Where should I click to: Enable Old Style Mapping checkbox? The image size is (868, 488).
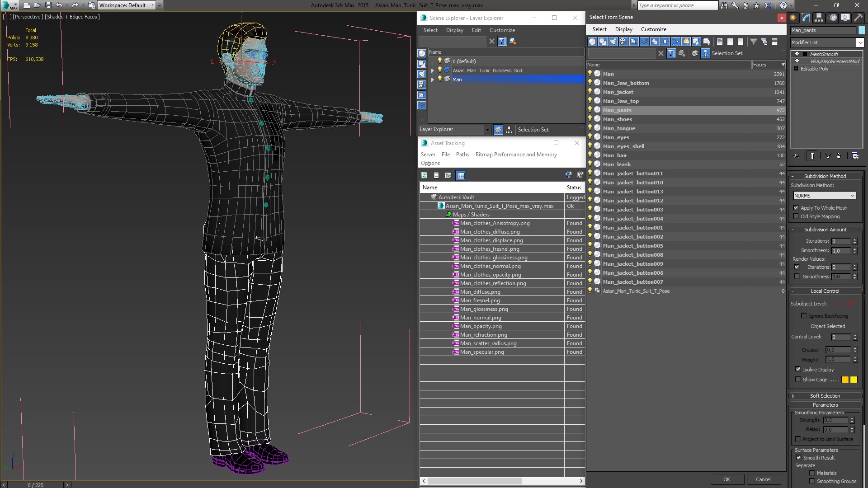796,216
